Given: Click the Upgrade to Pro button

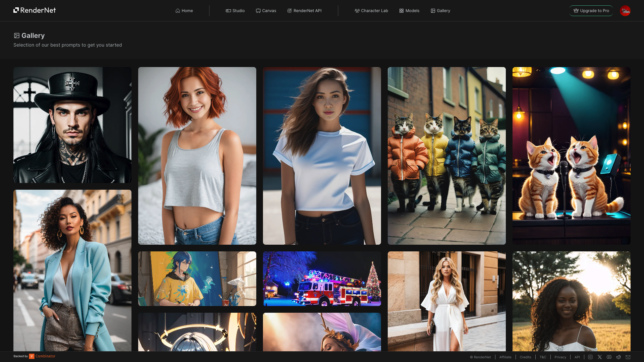Looking at the screenshot, I should pos(591,11).
